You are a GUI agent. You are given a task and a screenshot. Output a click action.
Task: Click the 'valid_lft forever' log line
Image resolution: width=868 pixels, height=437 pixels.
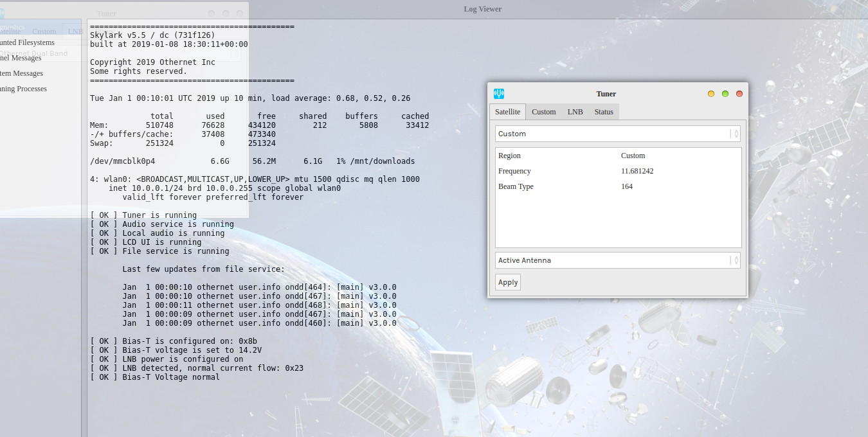pyautogui.click(x=213, y=197)
